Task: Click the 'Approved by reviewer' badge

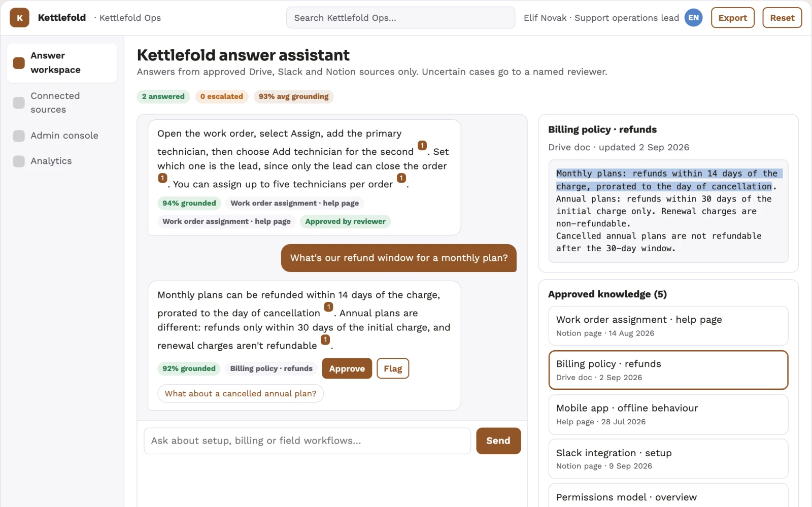Action: pos(345,222)
